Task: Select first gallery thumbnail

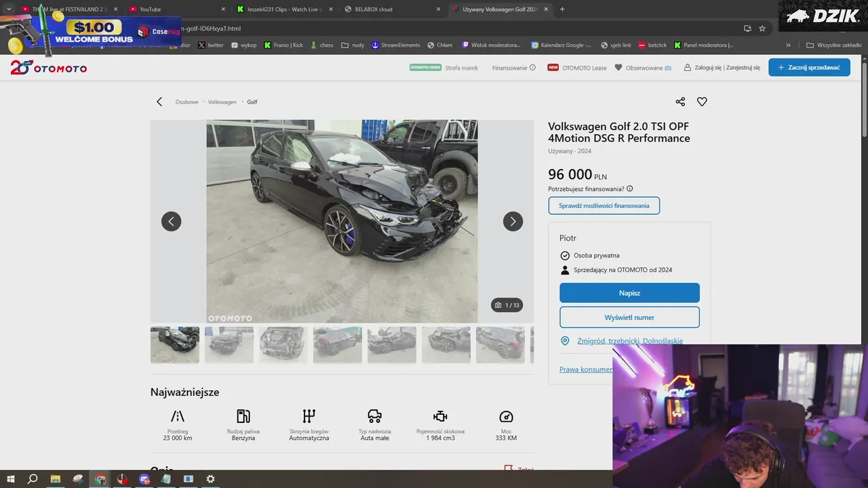Action: 175,345
